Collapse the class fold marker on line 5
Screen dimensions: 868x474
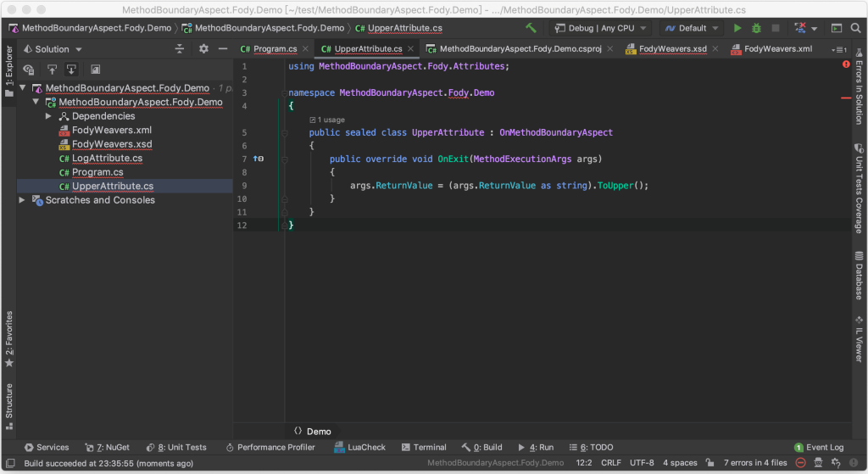tap(285, 133)
